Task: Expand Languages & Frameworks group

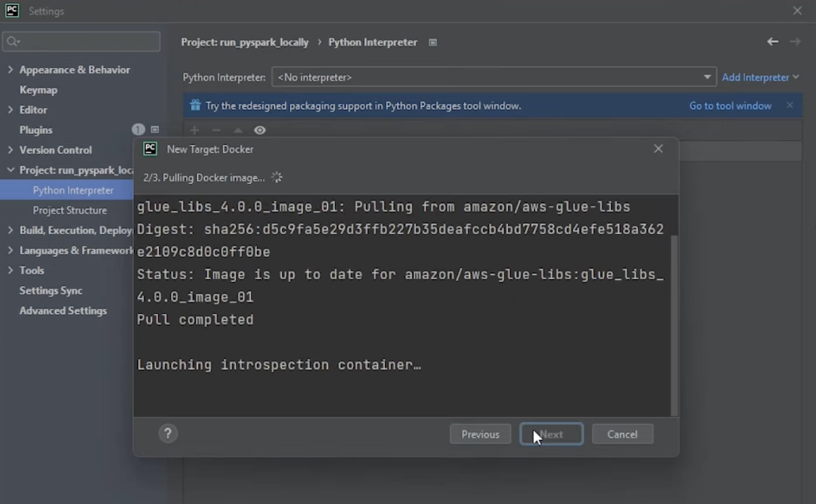Action: pos(10,251)
